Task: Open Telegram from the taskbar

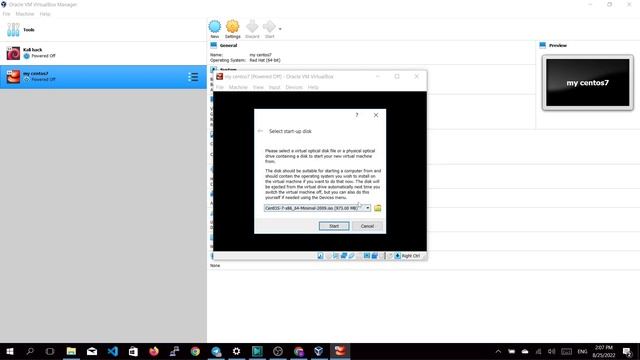Action: 216,351
